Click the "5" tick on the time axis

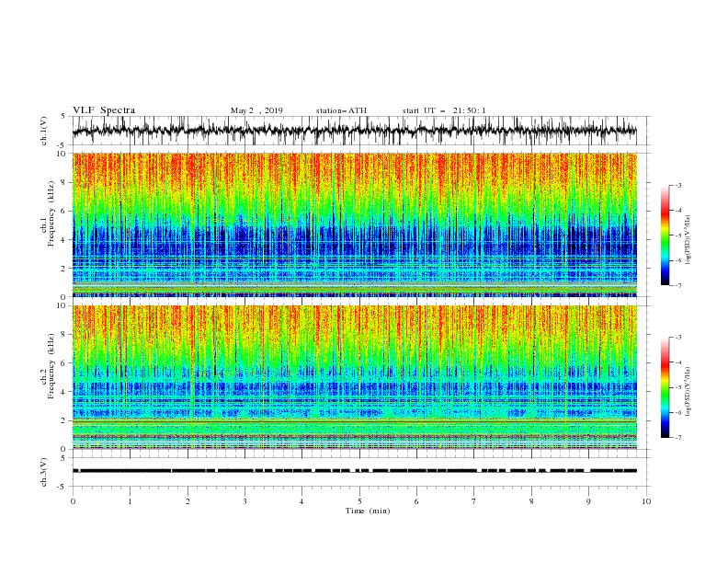tap(359, 501)
